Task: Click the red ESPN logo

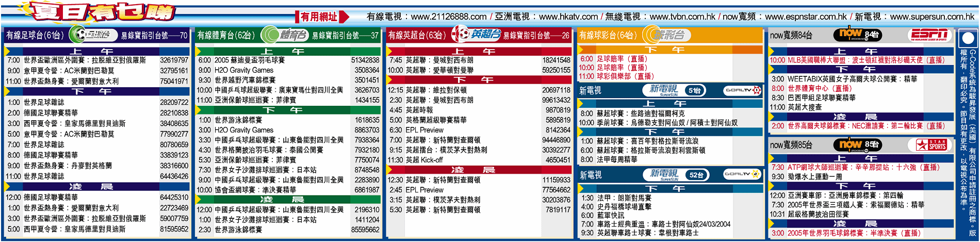Action: pyautogui.click(x=928, y=35)
